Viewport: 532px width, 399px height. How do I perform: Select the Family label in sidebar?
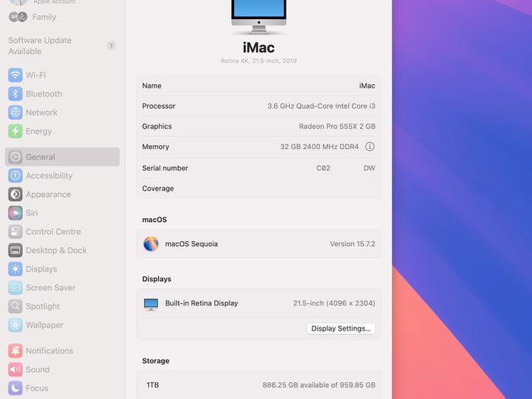tap(44, 17)
